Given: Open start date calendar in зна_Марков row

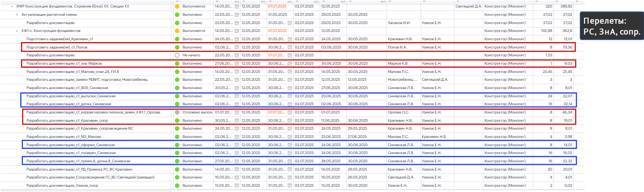Looking at the screenshot, I should (x=237, y=63).
